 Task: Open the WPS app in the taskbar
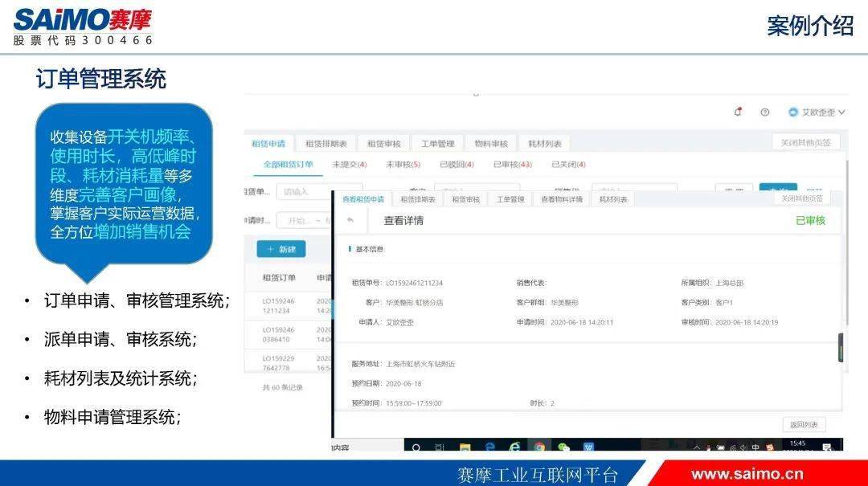(x=588, y=447)
